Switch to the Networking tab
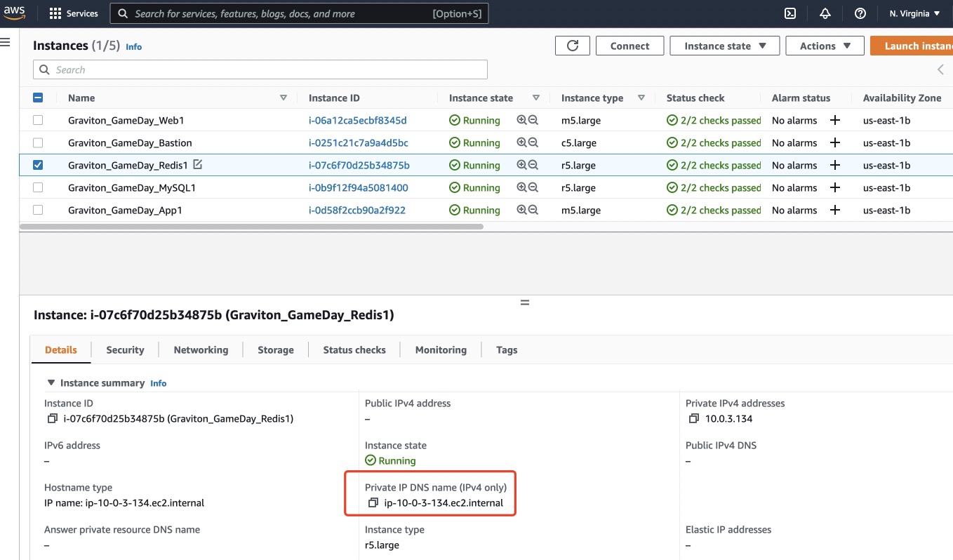The height and width of the screenshot is (560, 953). coord(201,349)
